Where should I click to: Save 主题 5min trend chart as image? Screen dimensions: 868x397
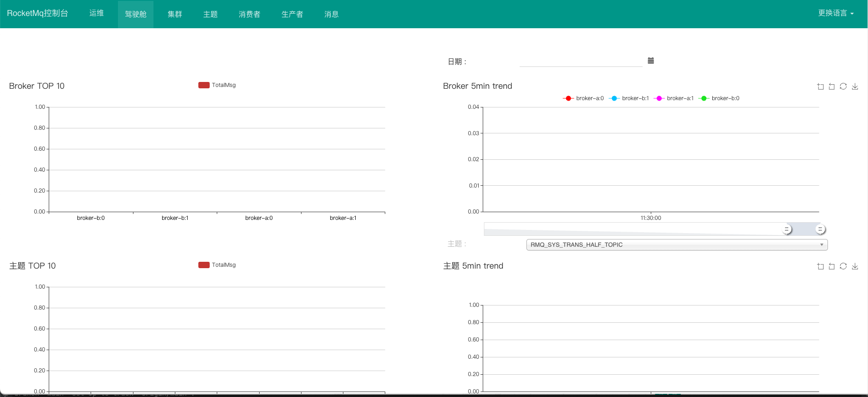(855, 266)
